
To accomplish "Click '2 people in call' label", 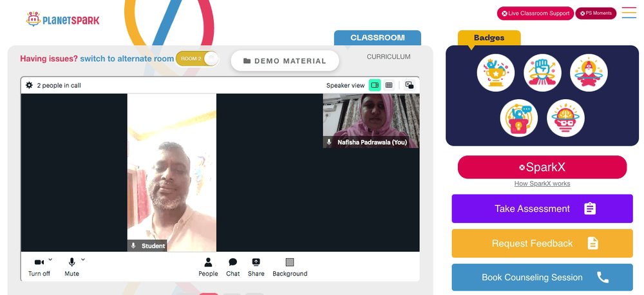I will click(x=59, y=86).
